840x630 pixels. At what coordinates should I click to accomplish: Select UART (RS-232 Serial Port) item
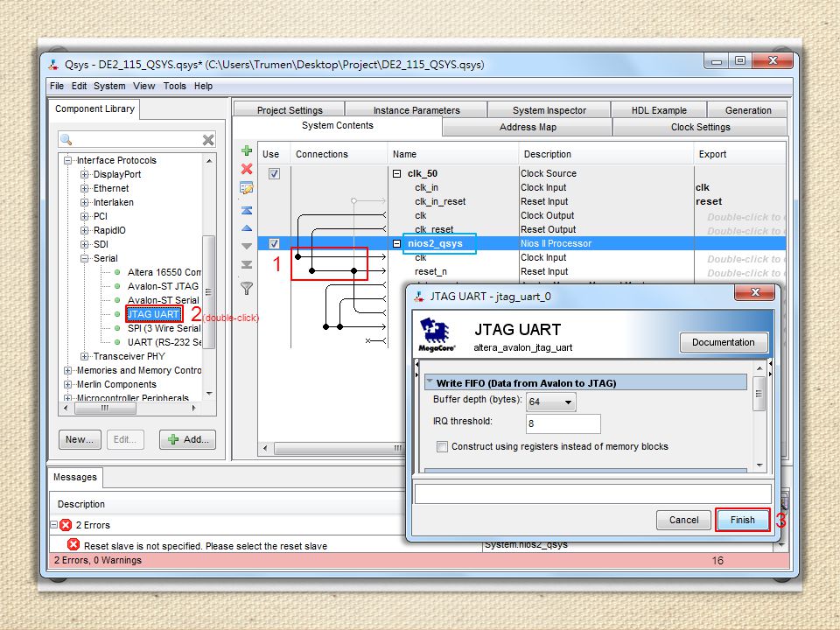pos(164,342)
